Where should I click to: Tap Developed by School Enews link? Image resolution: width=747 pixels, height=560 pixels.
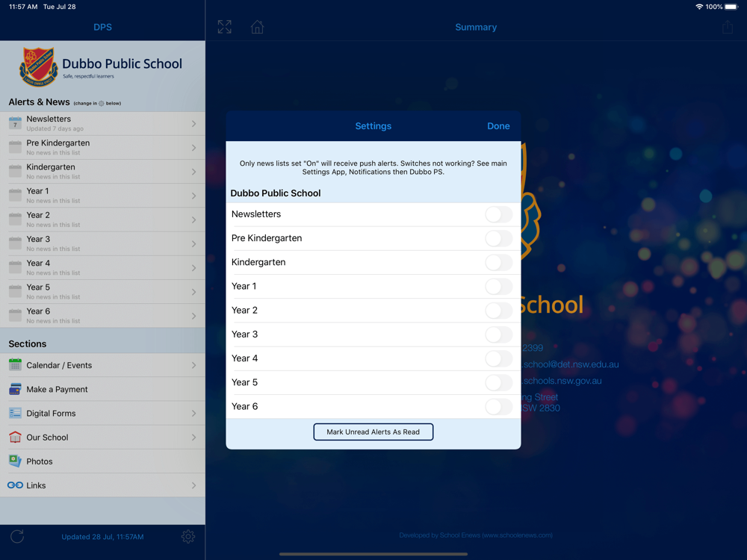pyautogui.click(x=476, y=535)
